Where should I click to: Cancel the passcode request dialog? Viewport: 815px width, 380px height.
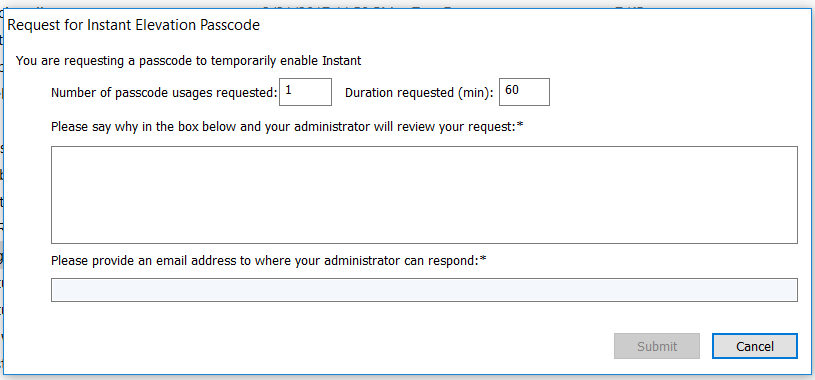(755, 346)
